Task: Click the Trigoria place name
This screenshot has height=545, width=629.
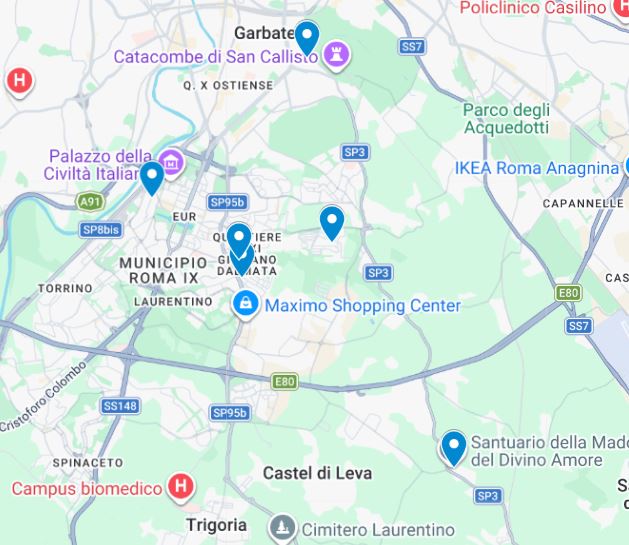Action: 217,525
